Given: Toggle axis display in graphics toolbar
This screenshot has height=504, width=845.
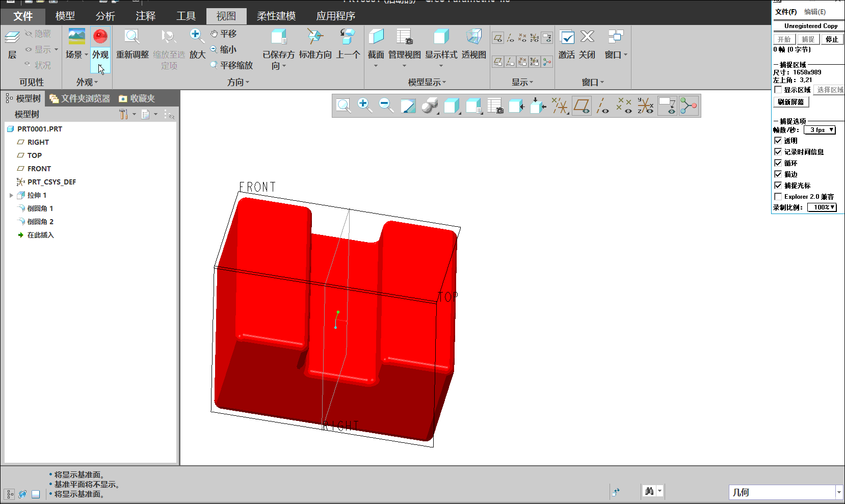Looking at the screenshot, I should coord(603,105).
